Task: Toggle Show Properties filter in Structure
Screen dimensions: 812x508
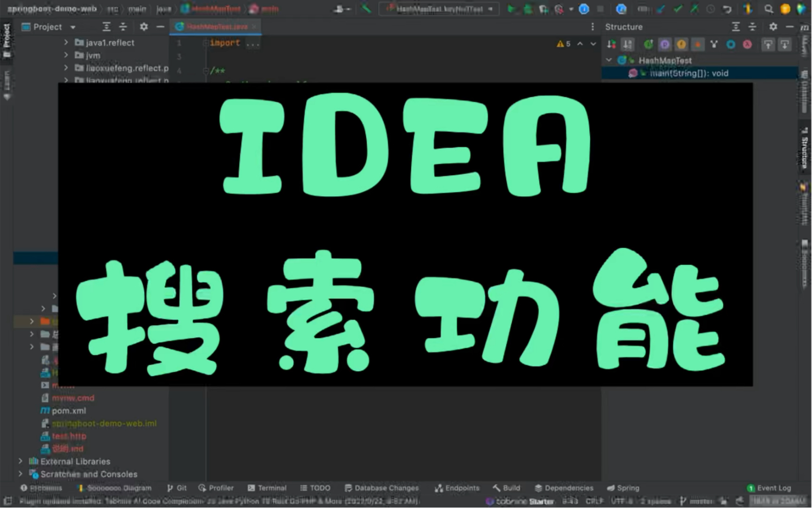Action: click(665, 45)
